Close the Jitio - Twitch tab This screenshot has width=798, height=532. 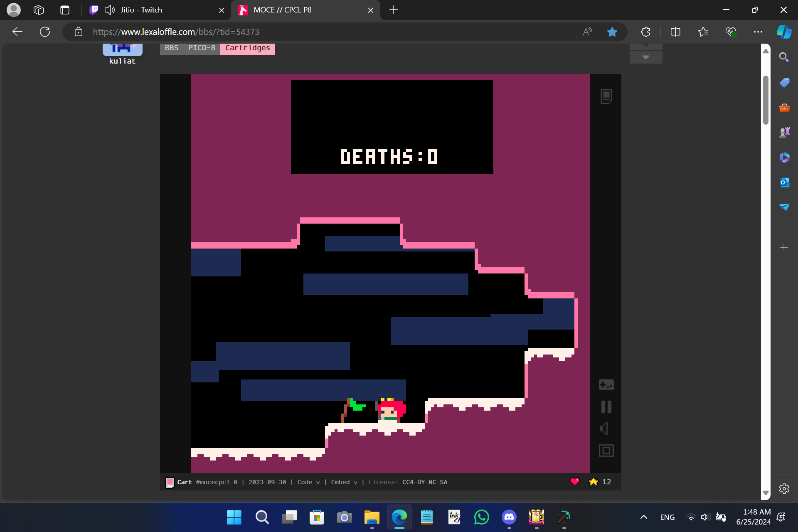[x=222, y=10]
